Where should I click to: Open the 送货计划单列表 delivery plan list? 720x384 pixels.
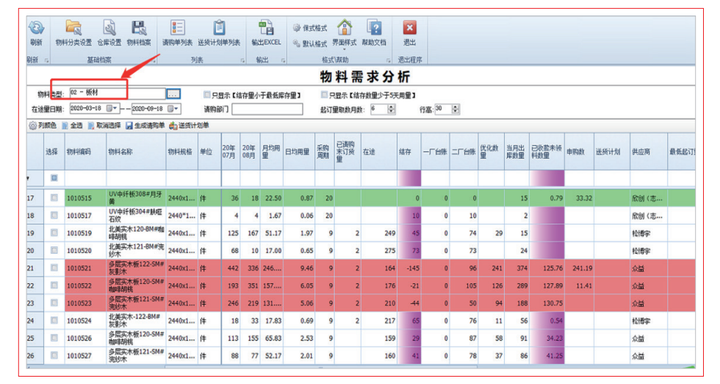(219, 33)
